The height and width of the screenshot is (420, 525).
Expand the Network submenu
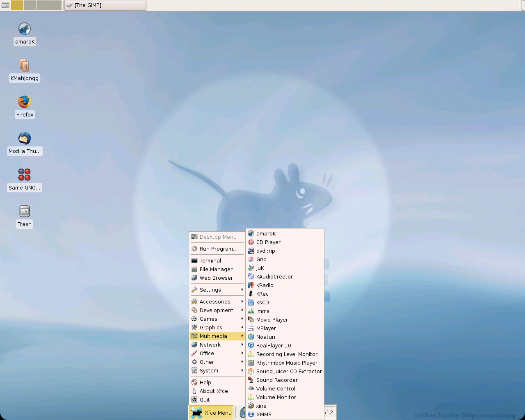tap(217, 345)
